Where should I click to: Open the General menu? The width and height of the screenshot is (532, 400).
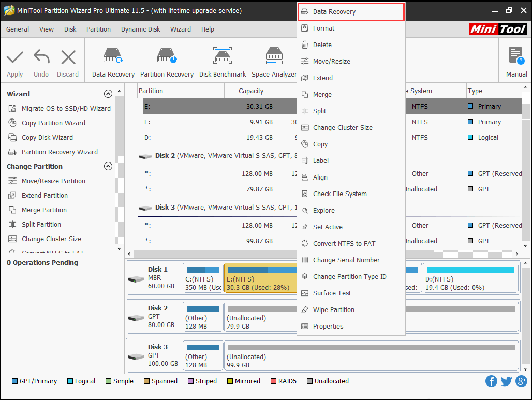click(18, 29)
